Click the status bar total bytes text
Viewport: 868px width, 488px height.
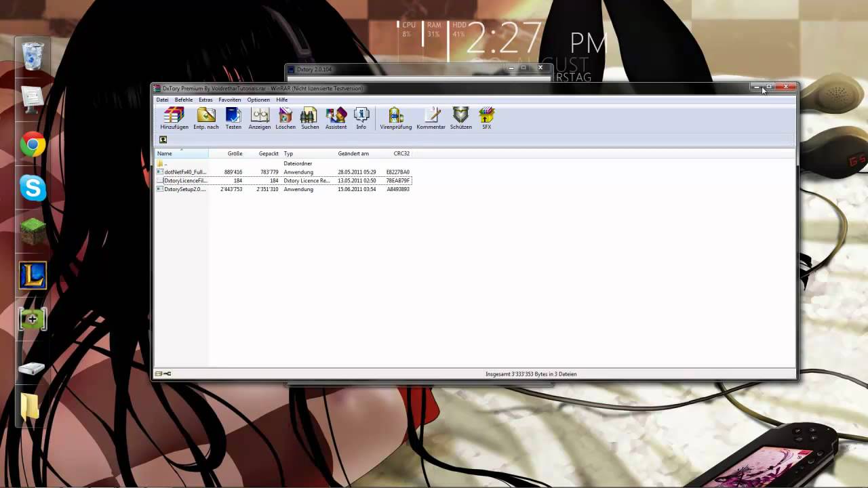(531, 374)
